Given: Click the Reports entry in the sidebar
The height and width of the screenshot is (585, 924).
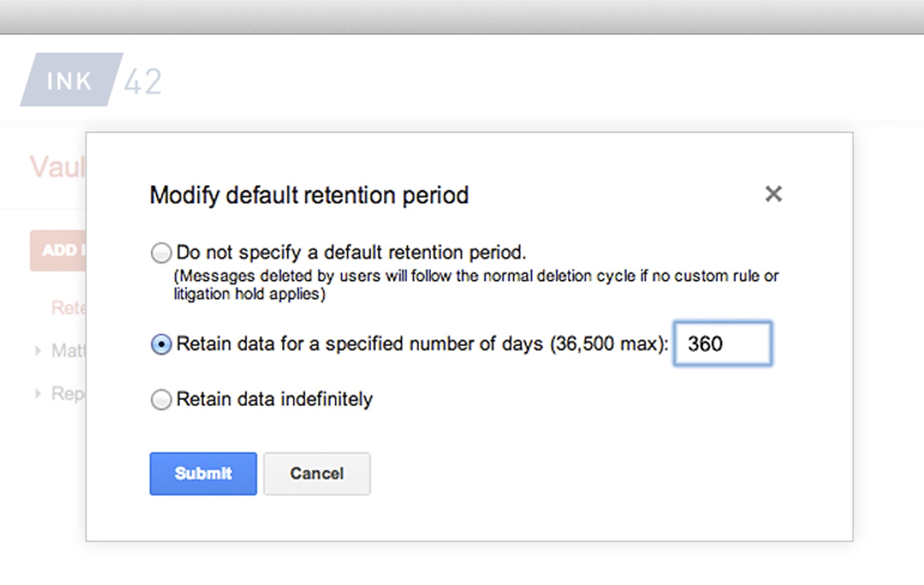Looking at the screenshot, I should pyautogui.click(x=65, y=393).
